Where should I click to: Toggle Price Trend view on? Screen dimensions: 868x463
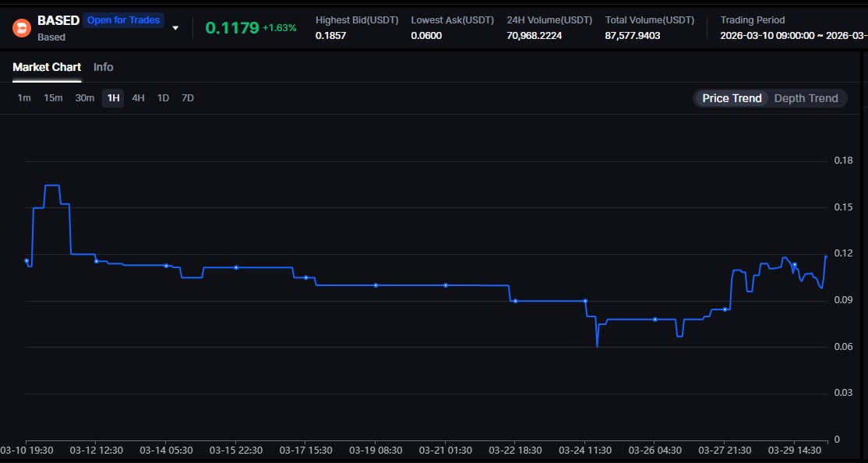(x=730, y=97)
